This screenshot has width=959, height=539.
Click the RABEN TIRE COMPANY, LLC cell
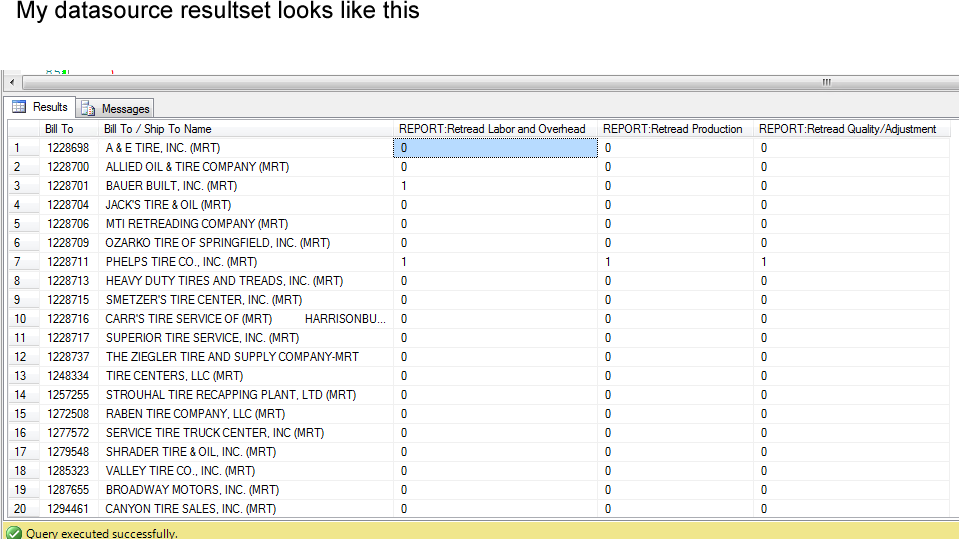click(x=246, y=414)
